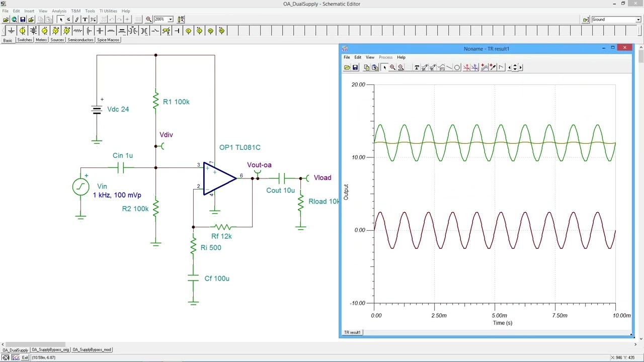Place an inductor component

(111, 31)
